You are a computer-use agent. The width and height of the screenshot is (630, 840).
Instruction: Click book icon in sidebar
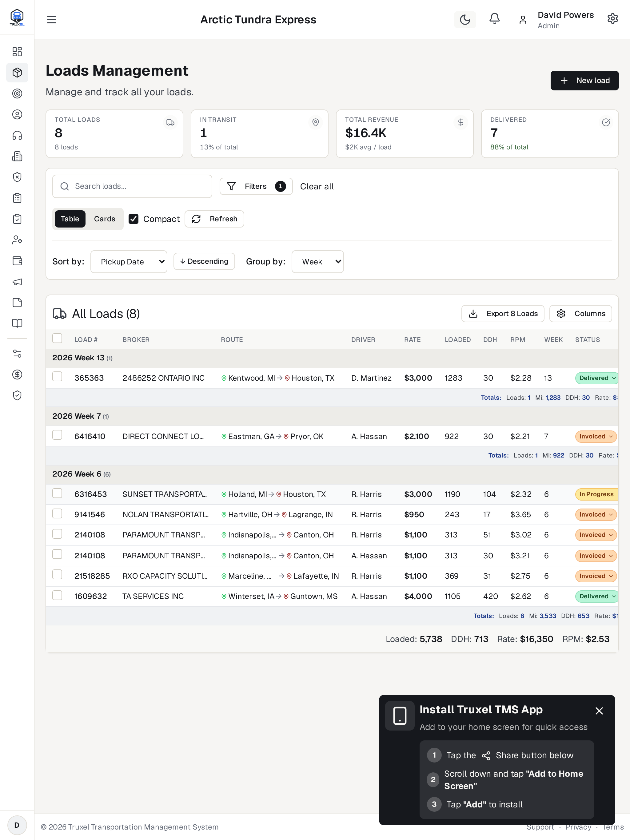(x=17, y=323)
